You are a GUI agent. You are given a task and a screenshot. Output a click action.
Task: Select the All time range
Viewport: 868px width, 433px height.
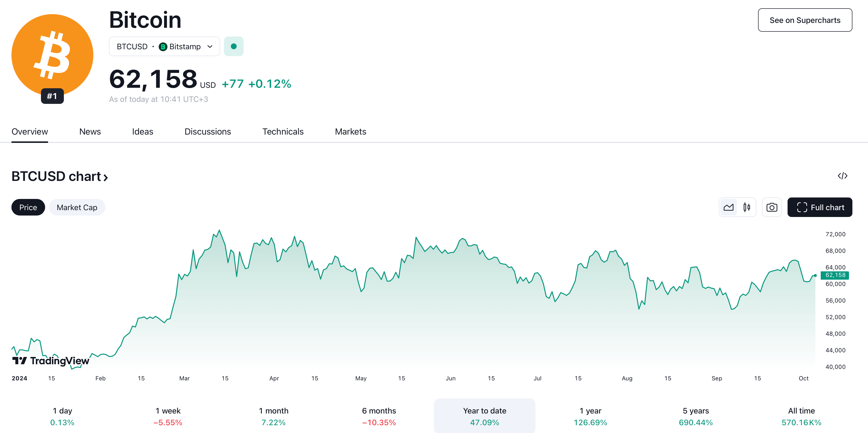801,416
